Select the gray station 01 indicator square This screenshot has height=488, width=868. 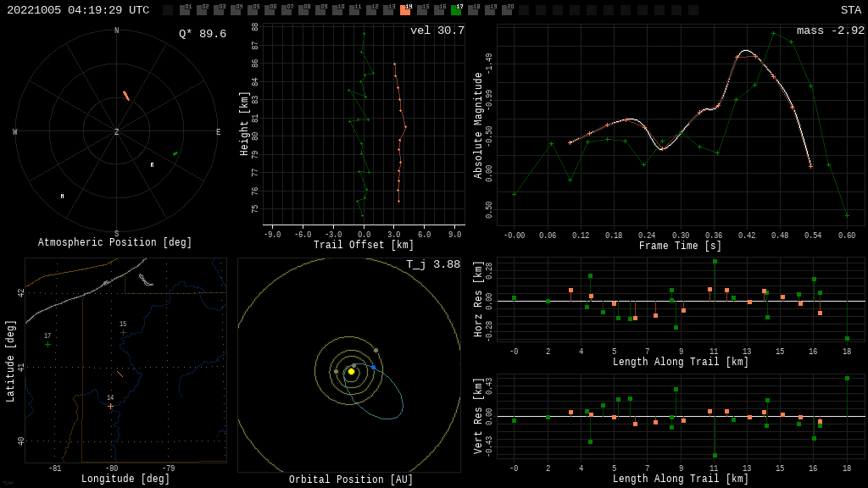click(185, 10)
